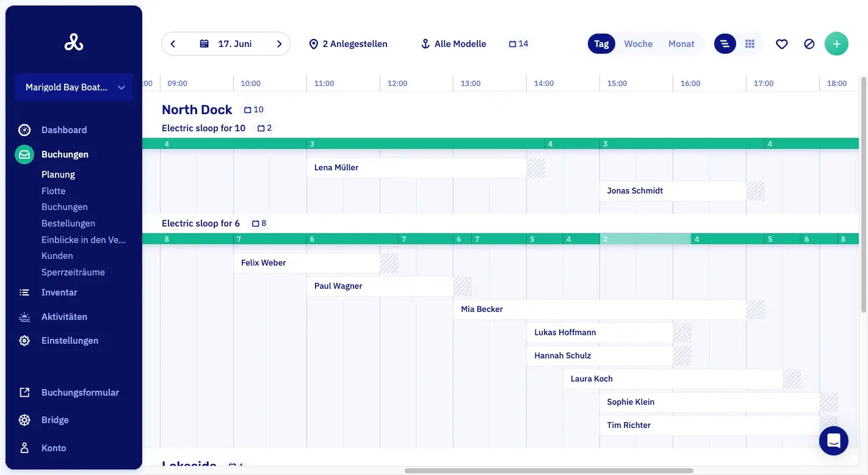Open Dashboard from the sidebar
868x475 pixels.
click(64, 130)
